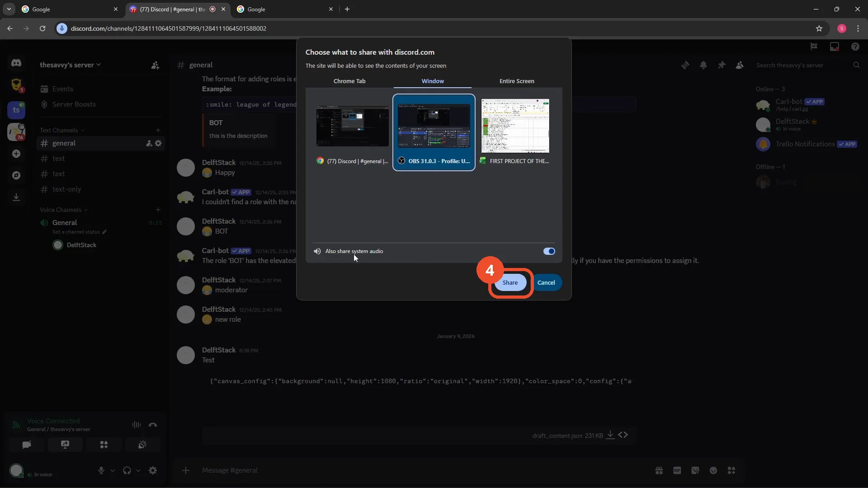
Task: Open the test text channel
Action: click(101, 159)
